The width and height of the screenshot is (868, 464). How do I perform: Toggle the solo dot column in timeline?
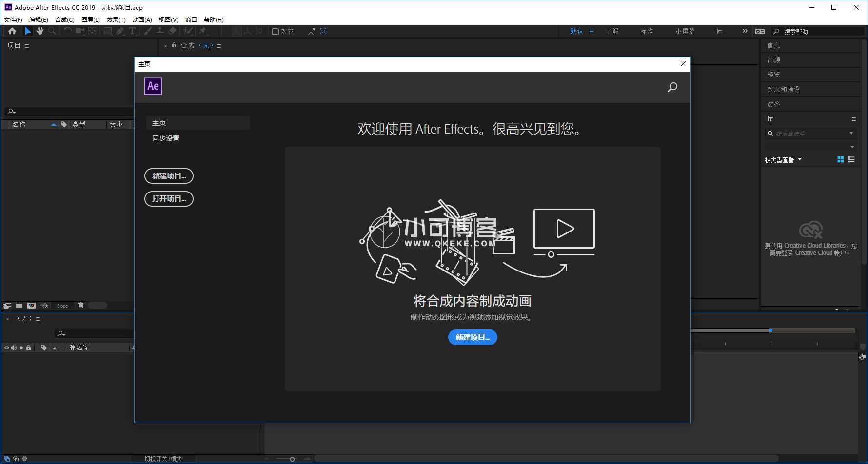click(x=21, y=348)
